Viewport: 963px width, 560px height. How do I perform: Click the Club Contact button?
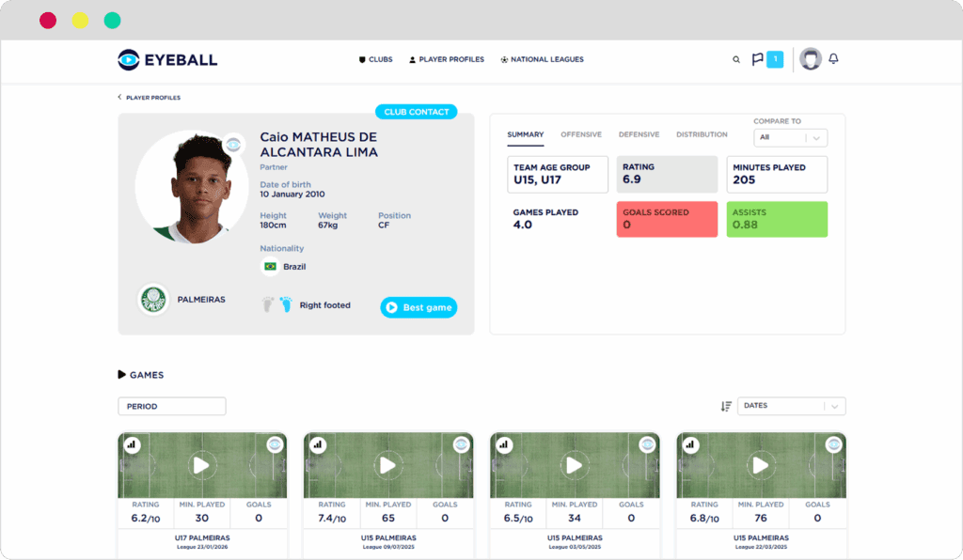[416, 112]
